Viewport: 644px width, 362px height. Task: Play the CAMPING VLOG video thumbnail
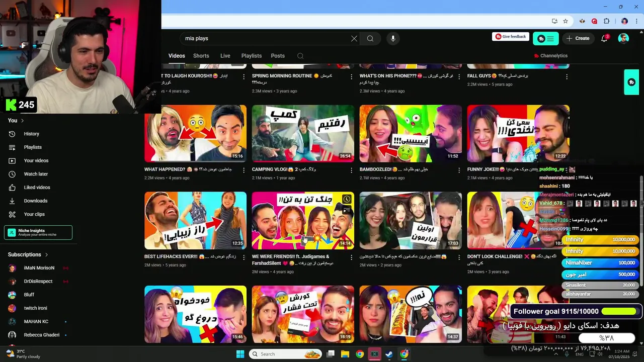[x=303, y=134]
